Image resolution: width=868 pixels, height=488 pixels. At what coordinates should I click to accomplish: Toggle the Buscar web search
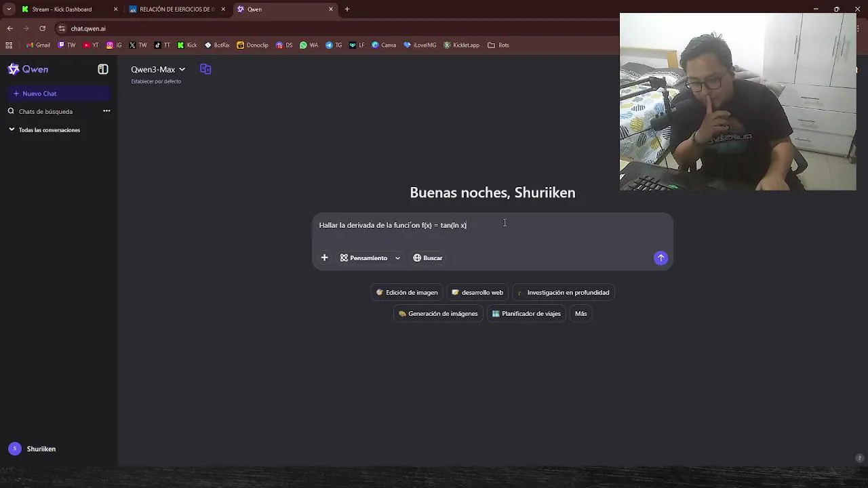click(428, 258)
